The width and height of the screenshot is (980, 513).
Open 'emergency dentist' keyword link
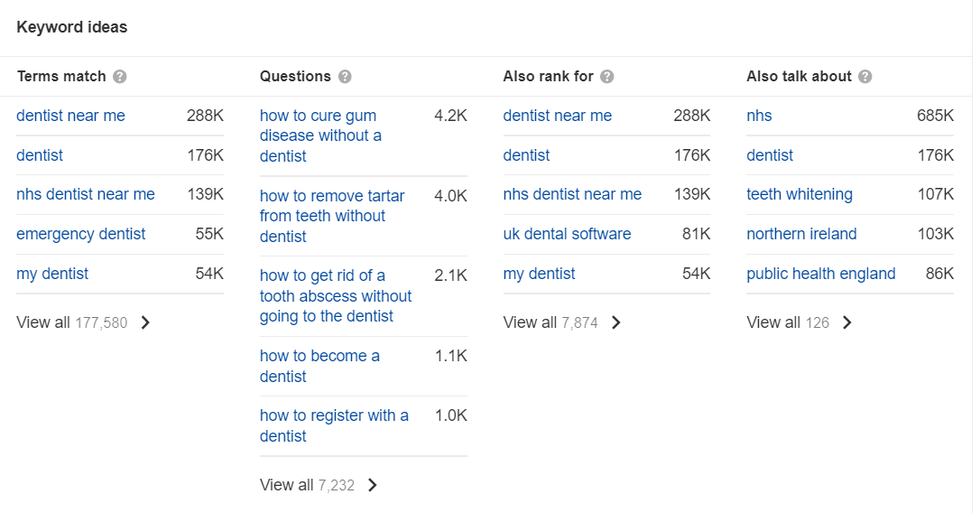pyautogui.click(x=80, y=234)
